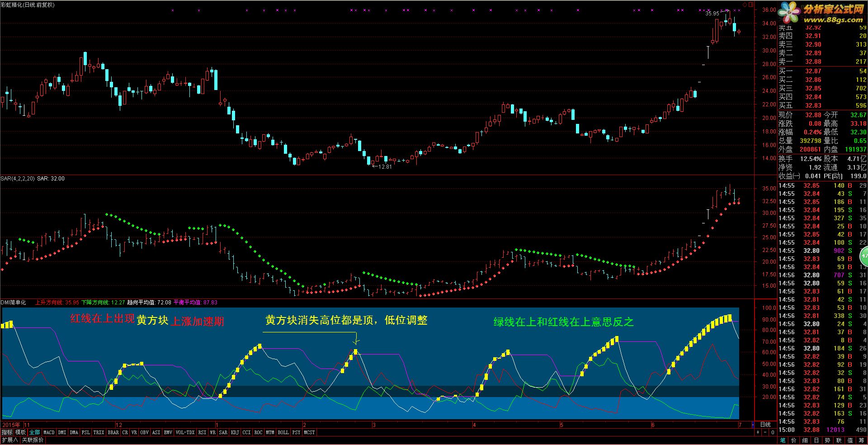Select the TRIX indicator
868x445 pixels.
coord(99,432)
